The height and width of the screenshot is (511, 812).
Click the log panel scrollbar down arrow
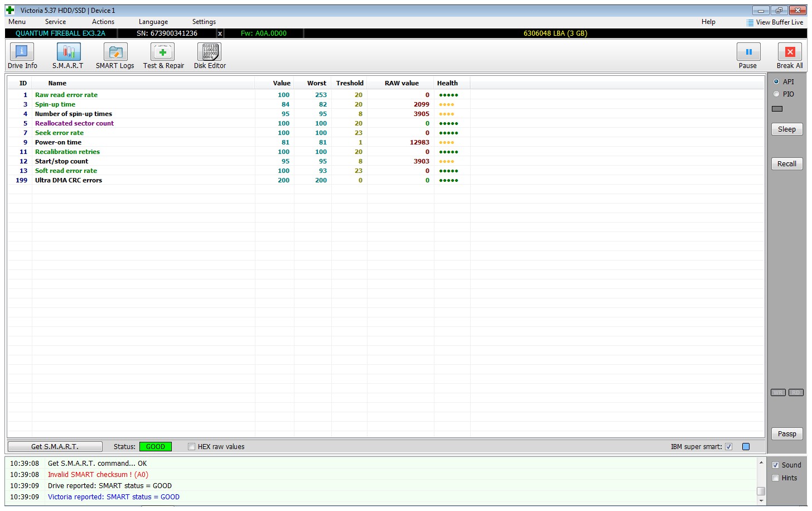(x=761, y=500)
